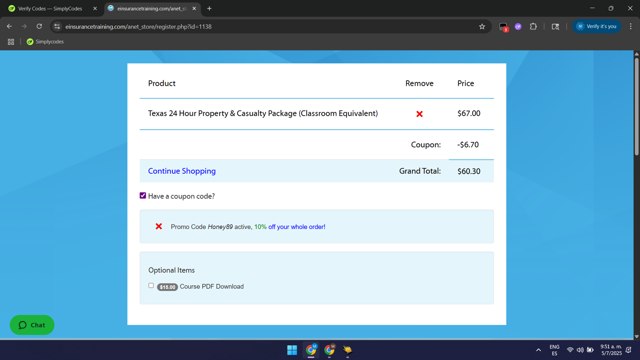The width and height of the screenshot is (640, 360).
Task: Click the $15.00 price badge
Action: pos(167,287)
